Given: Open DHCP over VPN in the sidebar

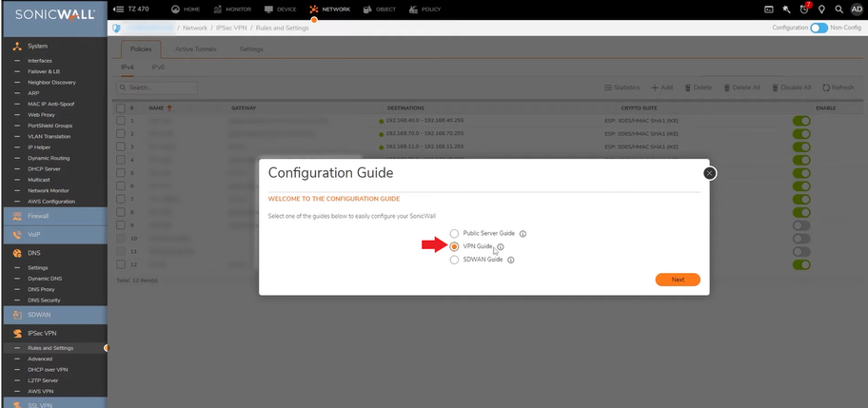Looking at the screenshot, I should coord(48,370).
